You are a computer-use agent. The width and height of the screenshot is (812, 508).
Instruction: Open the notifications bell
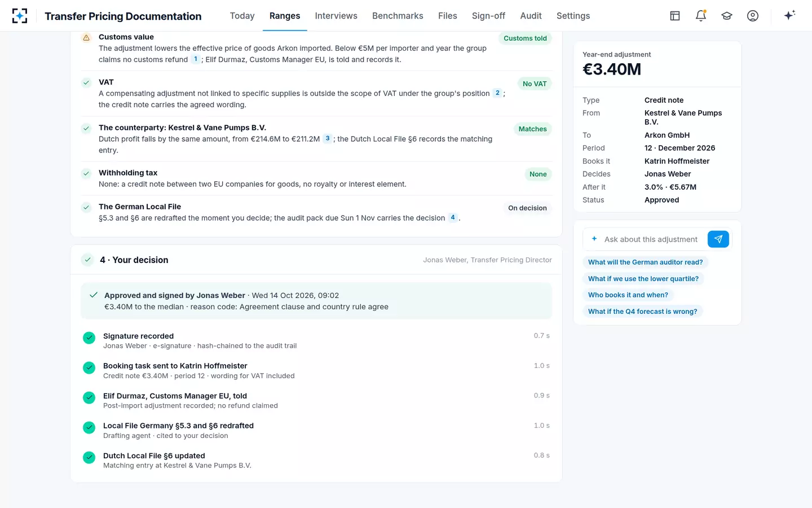click(x=701, y=16)
